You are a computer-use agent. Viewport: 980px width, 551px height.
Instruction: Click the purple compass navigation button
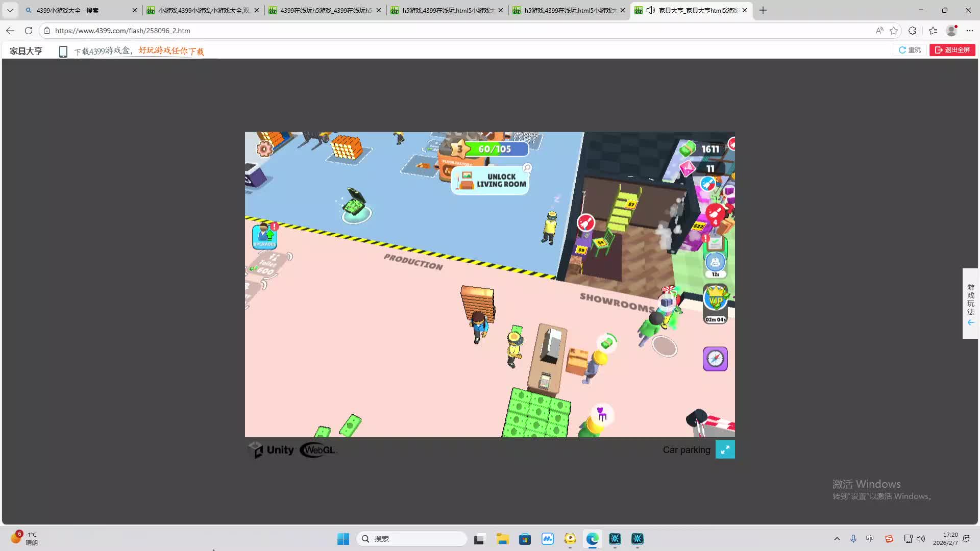pos(715,359)
